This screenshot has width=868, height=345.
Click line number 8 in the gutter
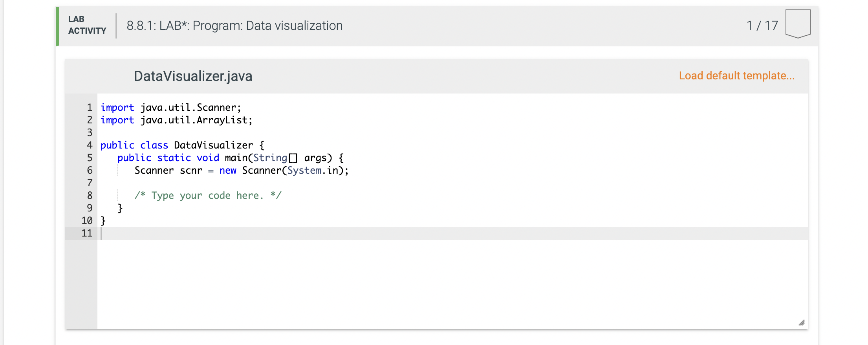click(90, 195)
